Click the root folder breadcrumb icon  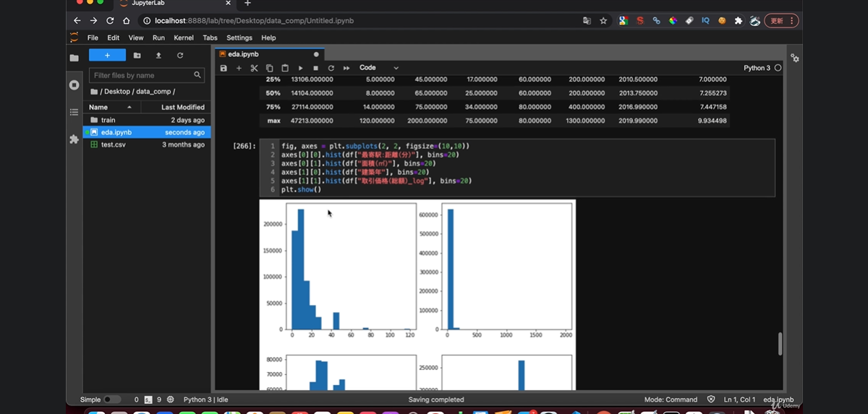(94, 92)
